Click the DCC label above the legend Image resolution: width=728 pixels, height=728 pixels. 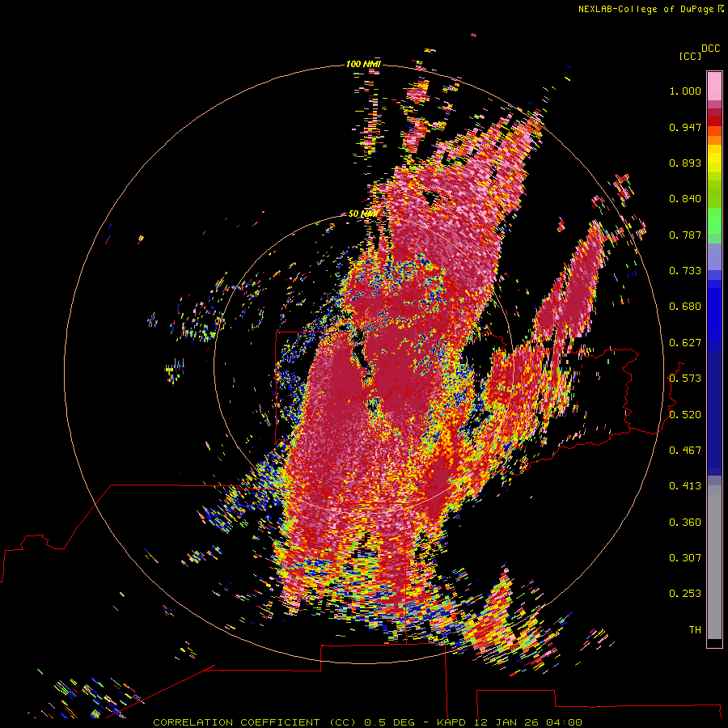click(x=711, y=49)
